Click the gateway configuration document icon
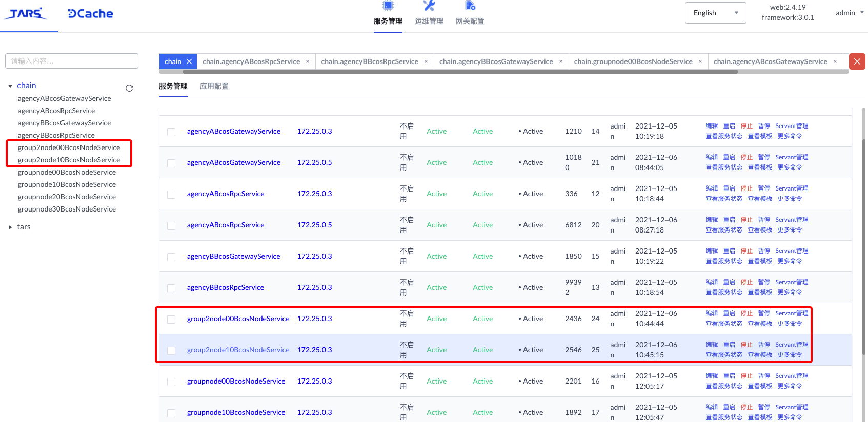 coord(470,6)
